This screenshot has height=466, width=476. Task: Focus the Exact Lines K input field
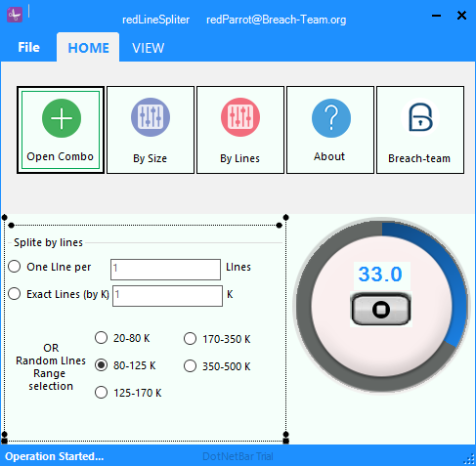coord(167,296)
